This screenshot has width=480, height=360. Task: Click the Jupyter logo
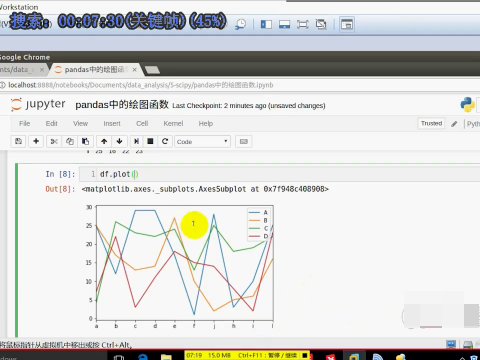coord(38,104)
